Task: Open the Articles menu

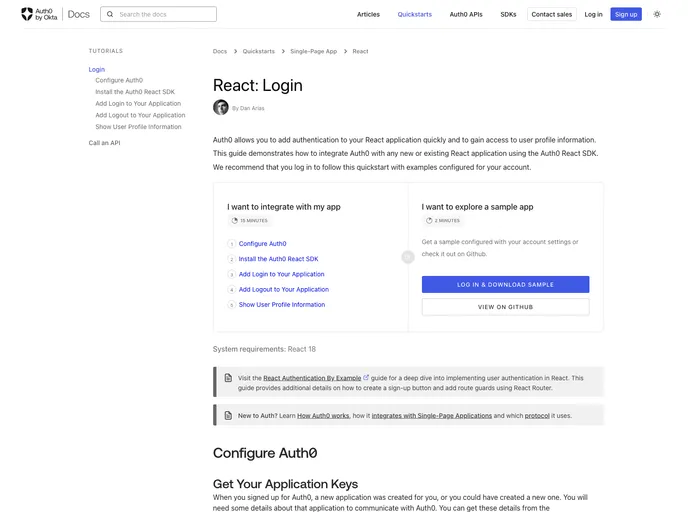Action: click(368, 15)
